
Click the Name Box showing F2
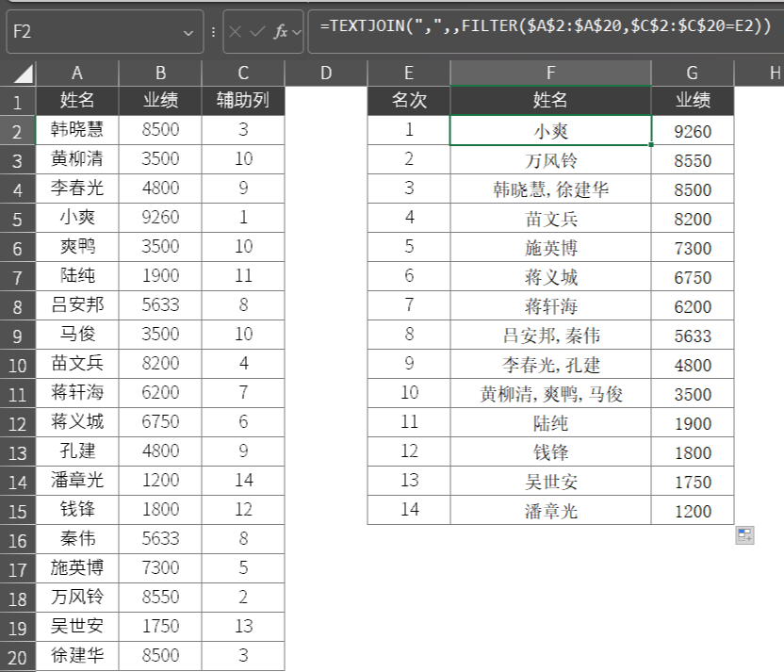click(105, 31)
